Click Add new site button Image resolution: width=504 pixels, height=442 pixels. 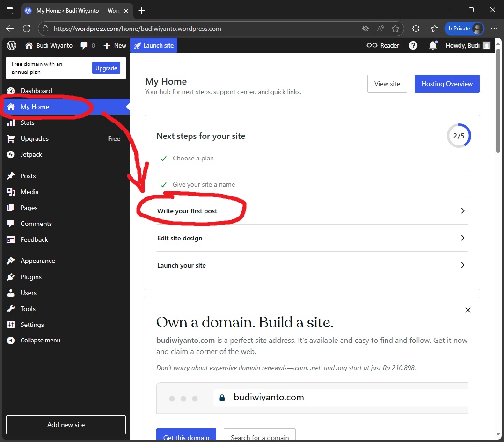coord(66,425)
